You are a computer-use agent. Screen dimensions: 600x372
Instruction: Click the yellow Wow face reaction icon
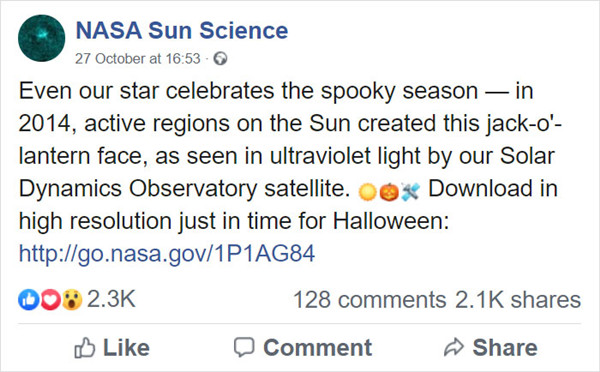pyautogui.click(x=72, y=300)
